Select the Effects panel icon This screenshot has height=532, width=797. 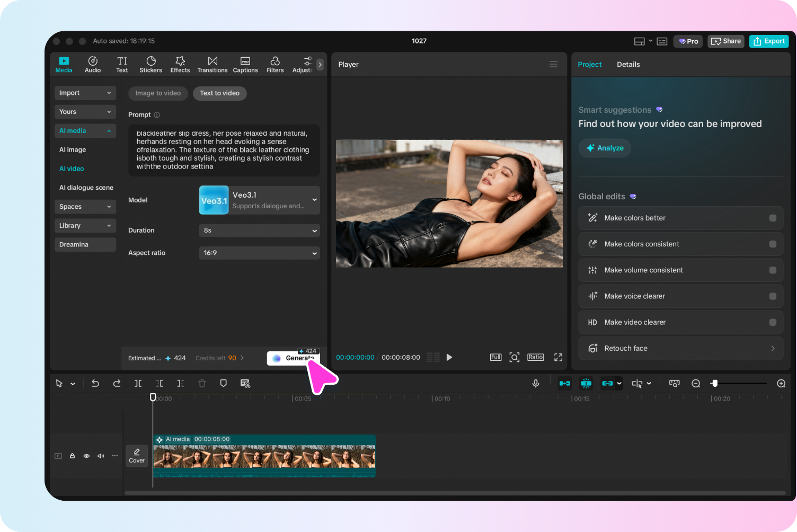180,64
